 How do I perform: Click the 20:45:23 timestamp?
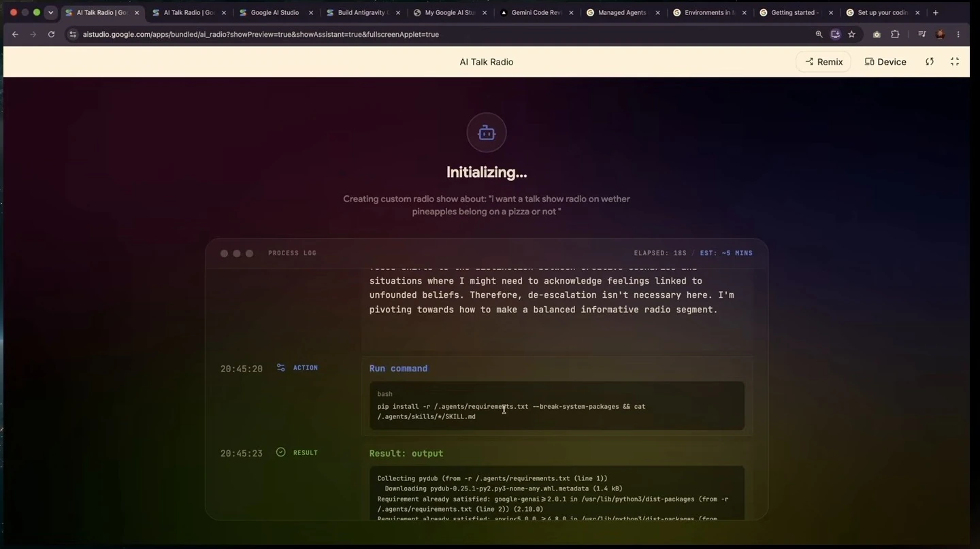pos(241,453)
